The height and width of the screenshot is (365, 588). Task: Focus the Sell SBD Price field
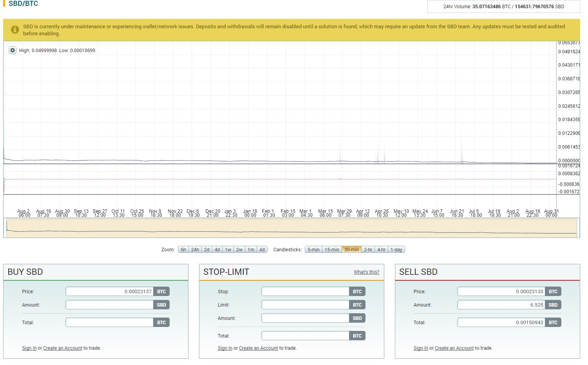(501, 292)
